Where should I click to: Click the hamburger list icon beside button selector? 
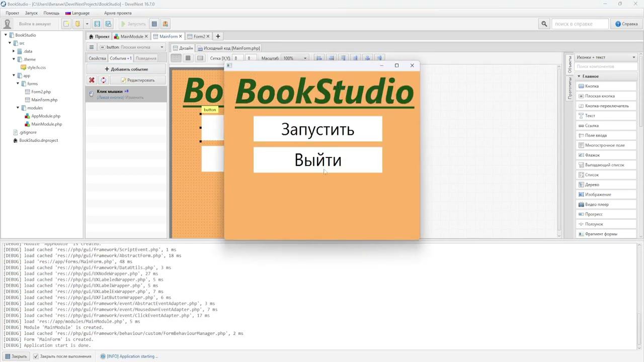click(91, 47)
